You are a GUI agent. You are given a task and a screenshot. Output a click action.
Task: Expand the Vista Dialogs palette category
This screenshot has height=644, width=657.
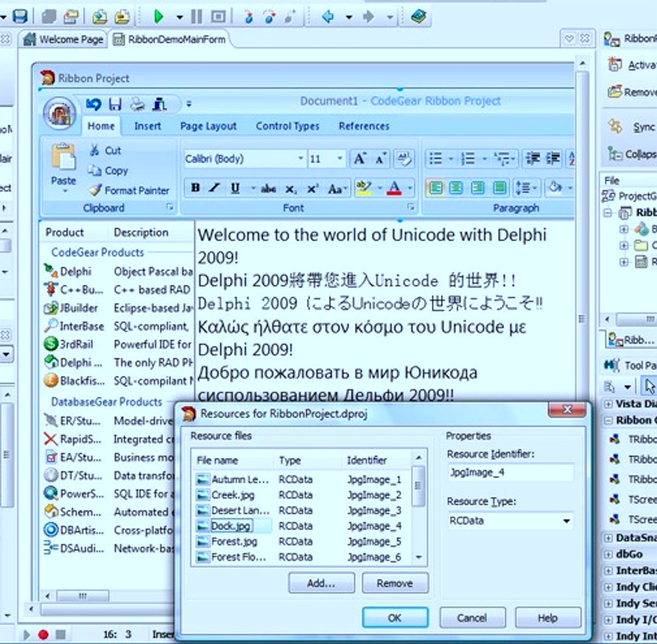click(608, 404)
